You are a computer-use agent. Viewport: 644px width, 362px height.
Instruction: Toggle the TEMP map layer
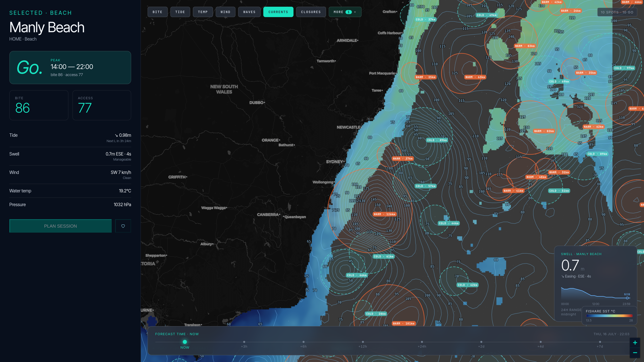(203, 12)
